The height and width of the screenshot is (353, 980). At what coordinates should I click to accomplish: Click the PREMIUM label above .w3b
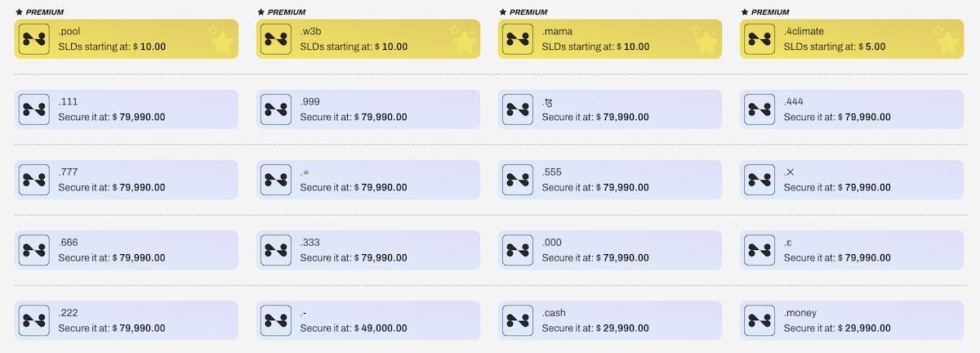pyautogui.click(x=286, y=12)
